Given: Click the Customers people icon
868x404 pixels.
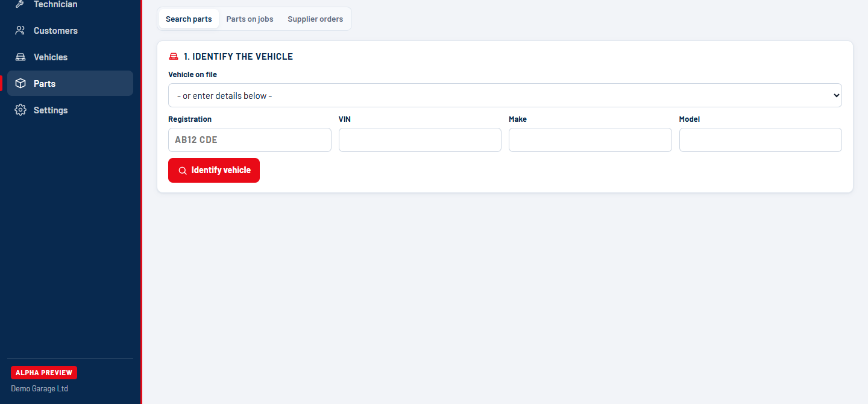Looking at the screenshot, I should point(20,31).
